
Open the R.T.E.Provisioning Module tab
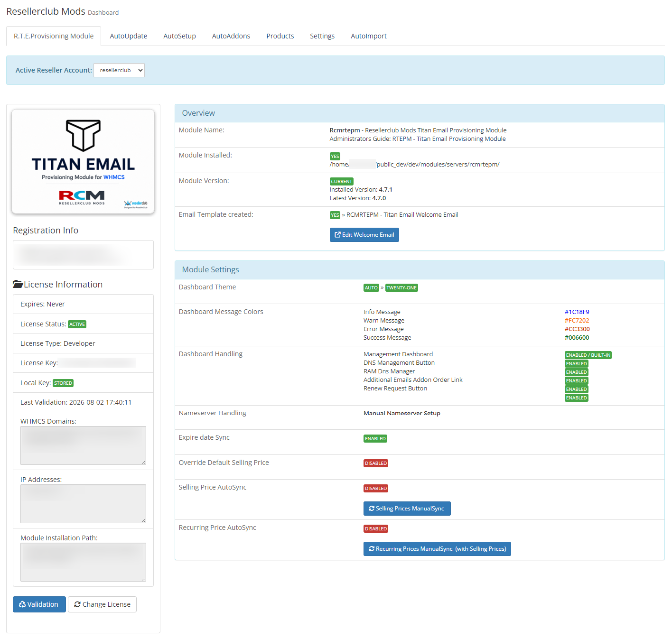[x=54, y=36]
